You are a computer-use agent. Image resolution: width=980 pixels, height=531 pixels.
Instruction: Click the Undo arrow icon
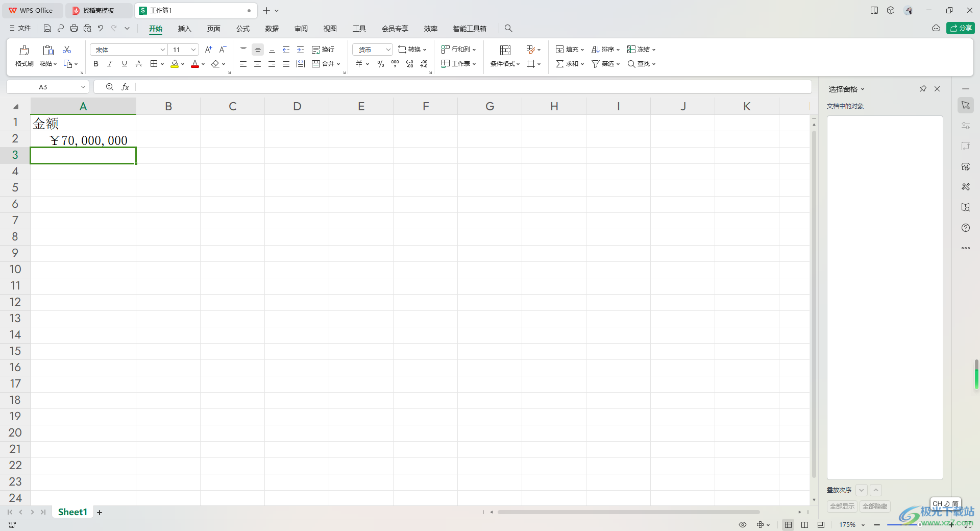pos(101,28)
